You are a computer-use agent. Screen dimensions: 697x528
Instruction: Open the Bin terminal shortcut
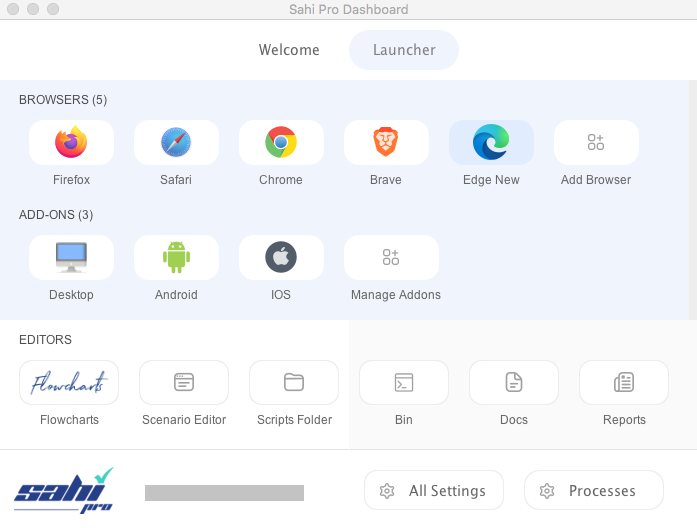pos(404,383)
